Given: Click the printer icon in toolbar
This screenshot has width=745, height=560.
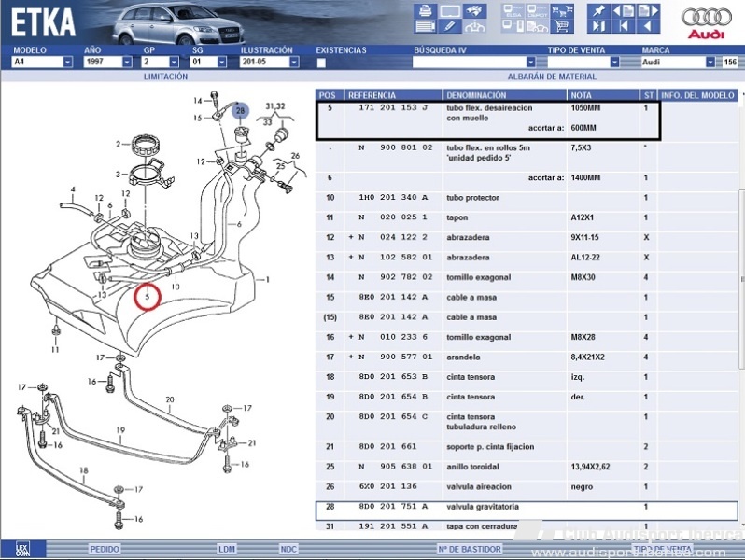Looking at the screenshot, I should coord(425,11).
